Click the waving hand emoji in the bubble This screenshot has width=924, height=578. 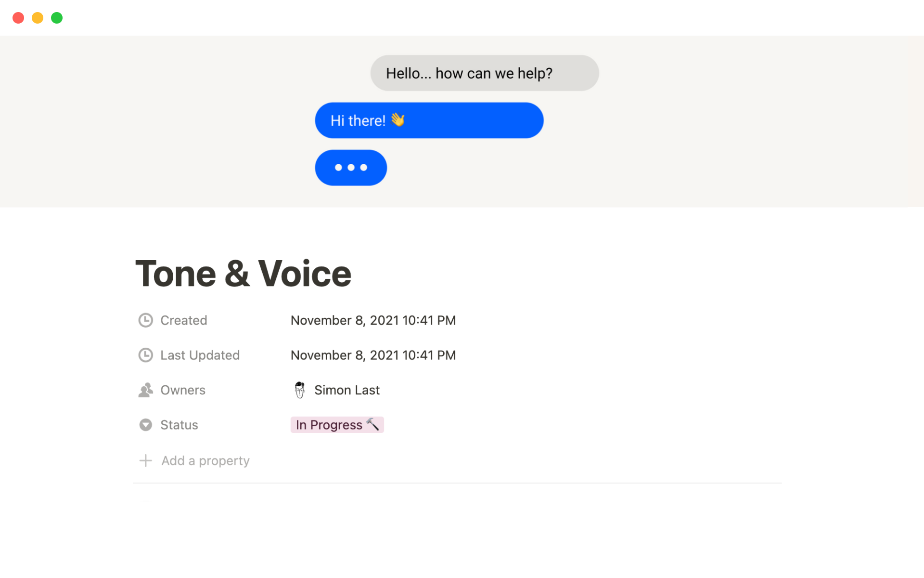[398, 119]
